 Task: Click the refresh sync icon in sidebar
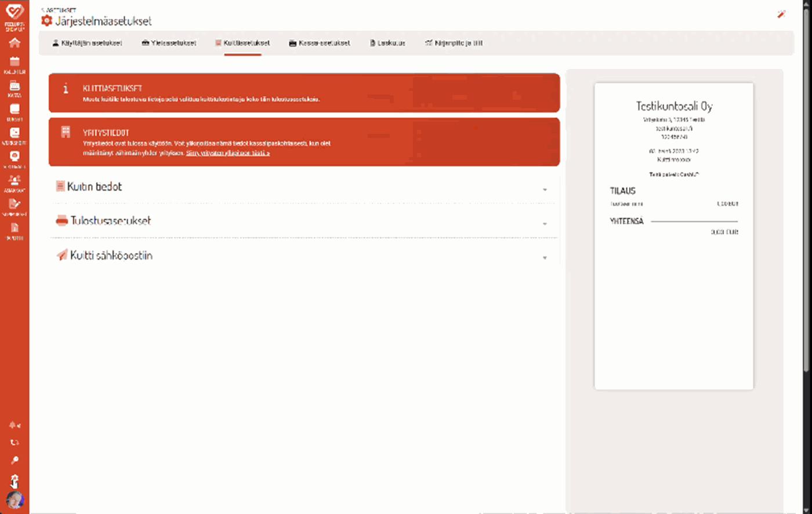[14, 443]
